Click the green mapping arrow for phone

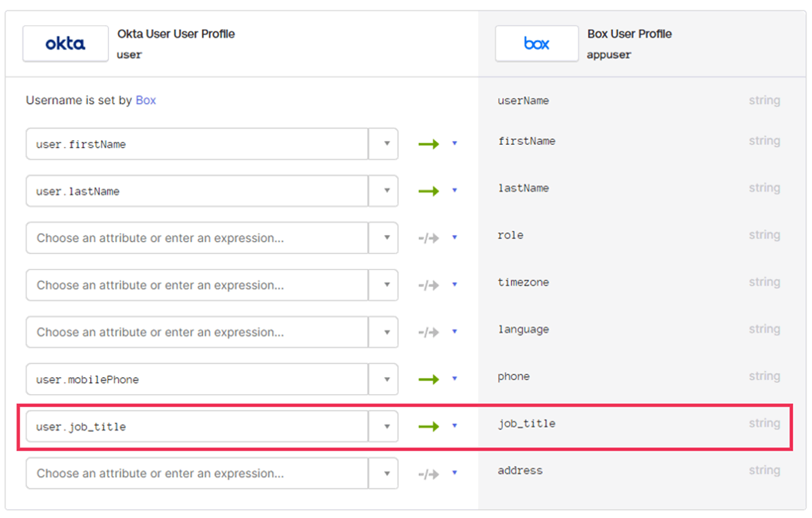tap(429, 379)
